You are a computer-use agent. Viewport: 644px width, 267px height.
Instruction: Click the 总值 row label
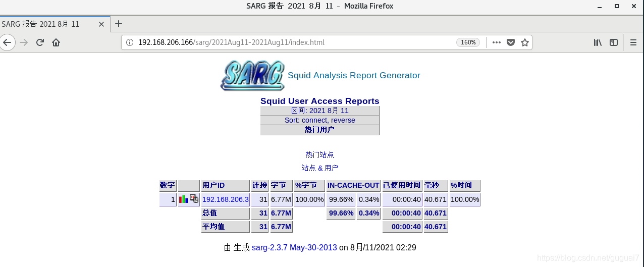(225, 213)
